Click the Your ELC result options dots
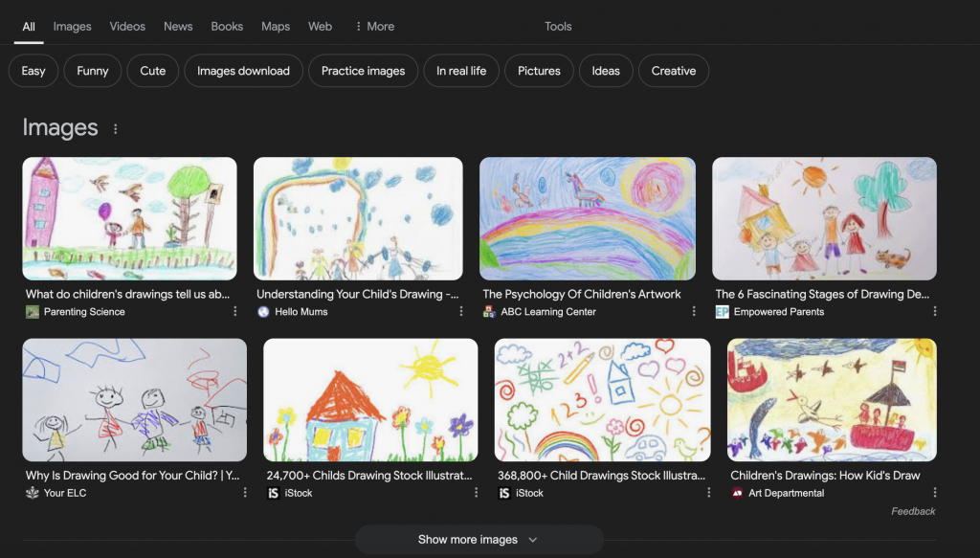This screenshot has height=558, width=980. 245,493
